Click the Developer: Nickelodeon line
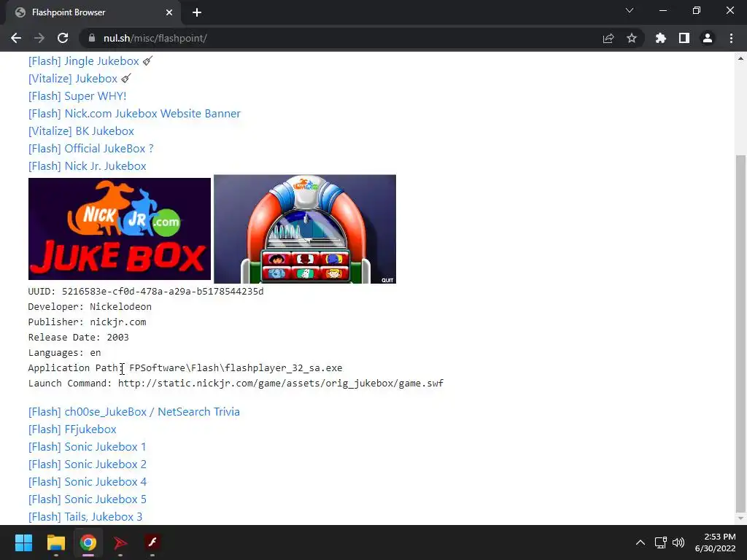The image size is (747, 560). pyautogui.click(x=90, y=307)
